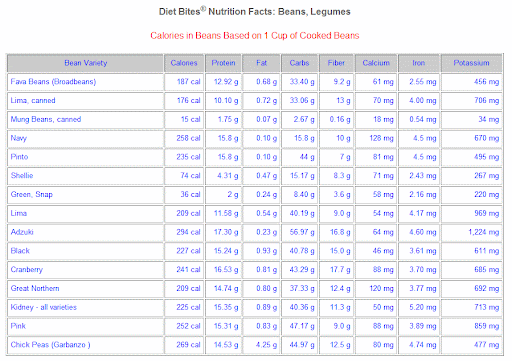Click the Adzuki 1,224 mg potassium cell
Image resolution: width=512 pixels, height=361 pixels.
click(x=484, y=232)
